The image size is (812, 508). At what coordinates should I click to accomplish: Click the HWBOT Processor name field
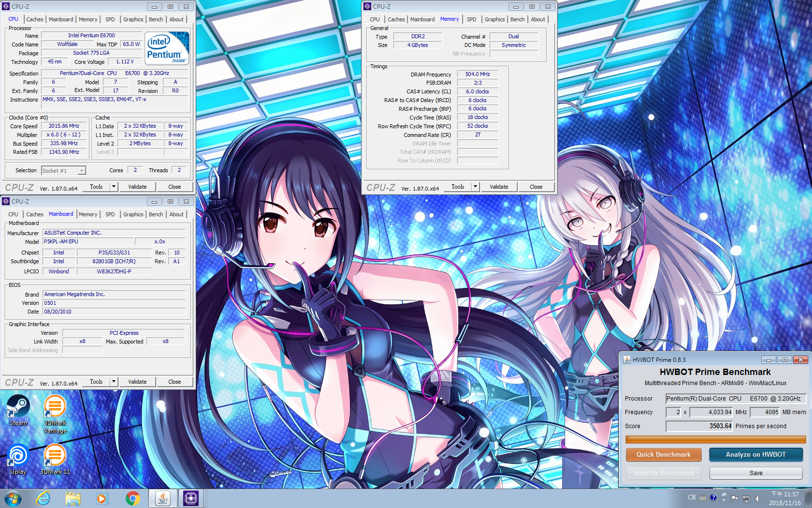[x=736, y=399]
